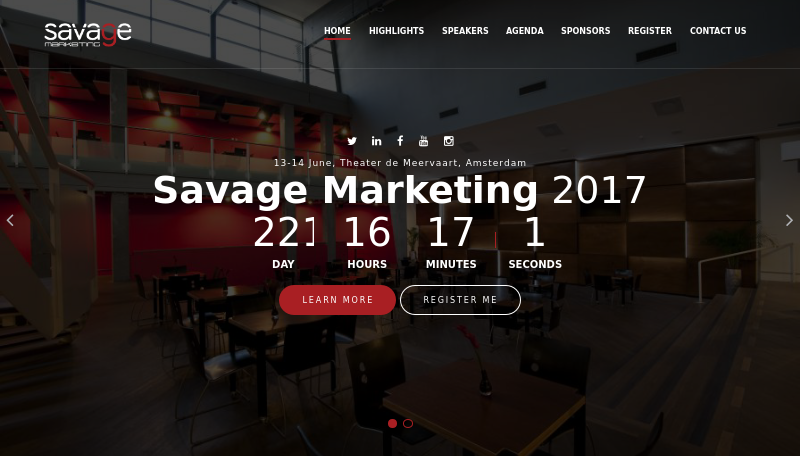Open the Contact Us page
Screen dimensions: 800x456
click(718, 31)
